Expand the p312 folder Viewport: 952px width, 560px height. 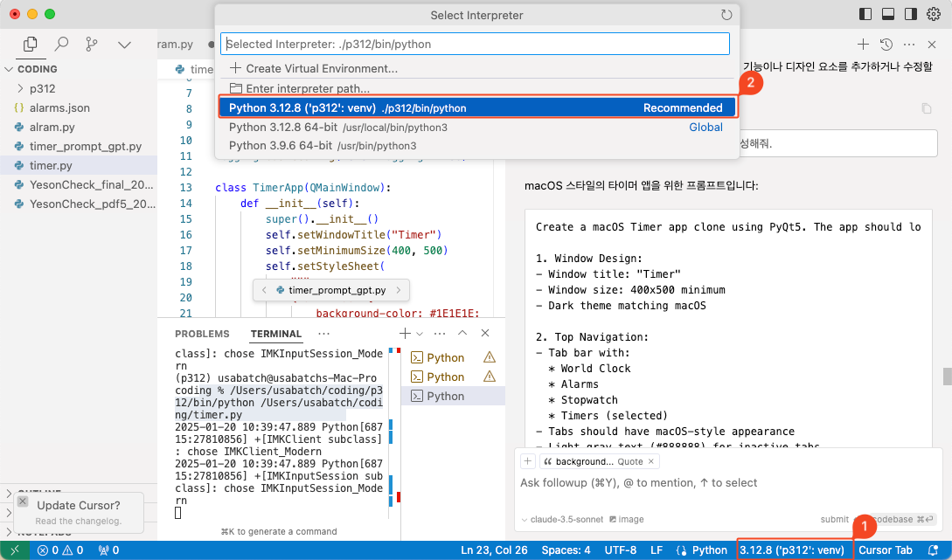pos(79,88)
